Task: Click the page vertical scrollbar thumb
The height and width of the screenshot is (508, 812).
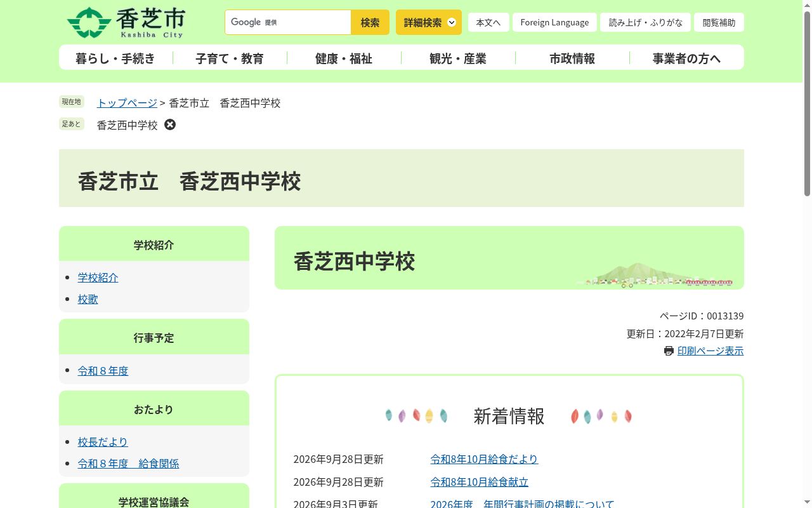Action: (x=807, y=105)
